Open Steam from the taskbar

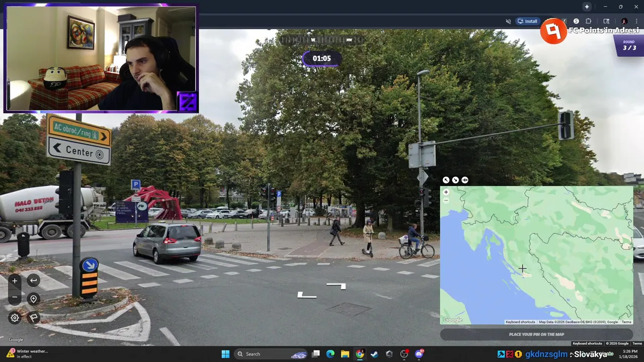point(374,354)
